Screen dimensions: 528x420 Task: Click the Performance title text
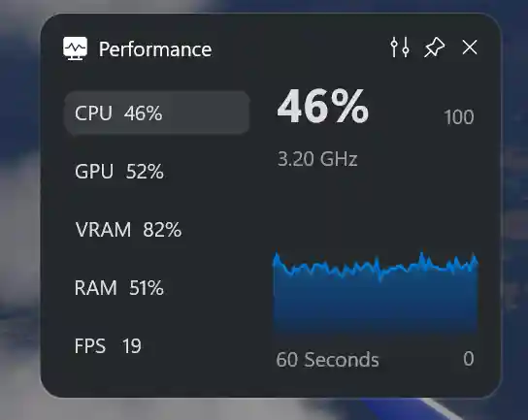coord(155,49)
